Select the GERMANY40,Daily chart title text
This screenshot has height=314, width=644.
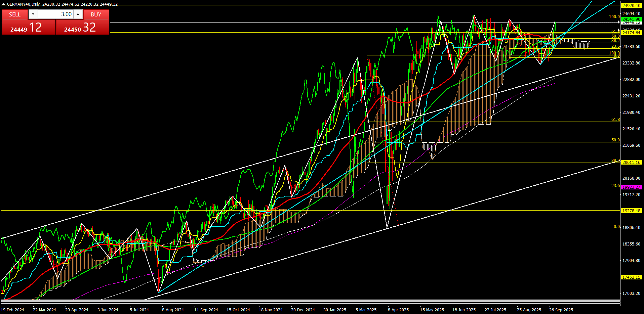[23, 4]
